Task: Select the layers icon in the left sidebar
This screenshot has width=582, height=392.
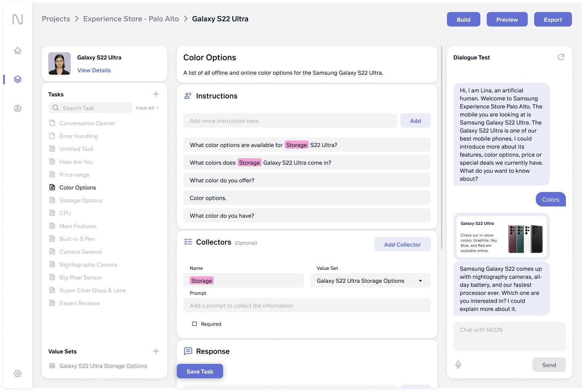Action: [x=18, y=80]
